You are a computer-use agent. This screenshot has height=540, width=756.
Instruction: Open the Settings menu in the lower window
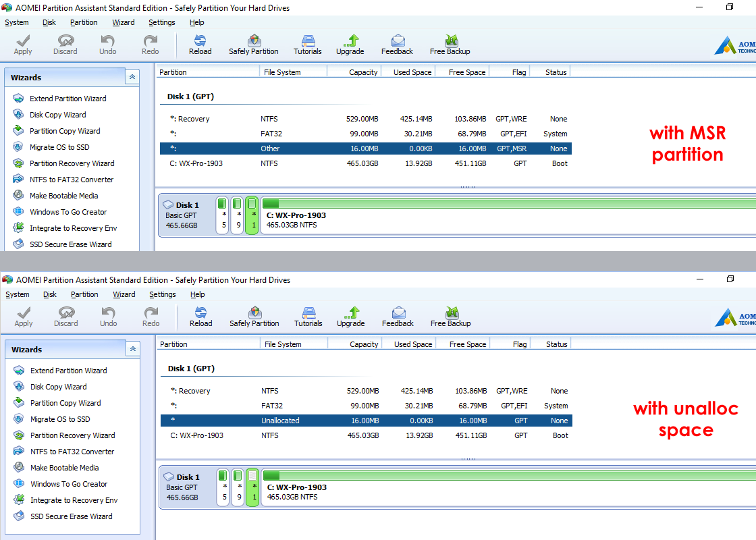(x=163, y=294)
